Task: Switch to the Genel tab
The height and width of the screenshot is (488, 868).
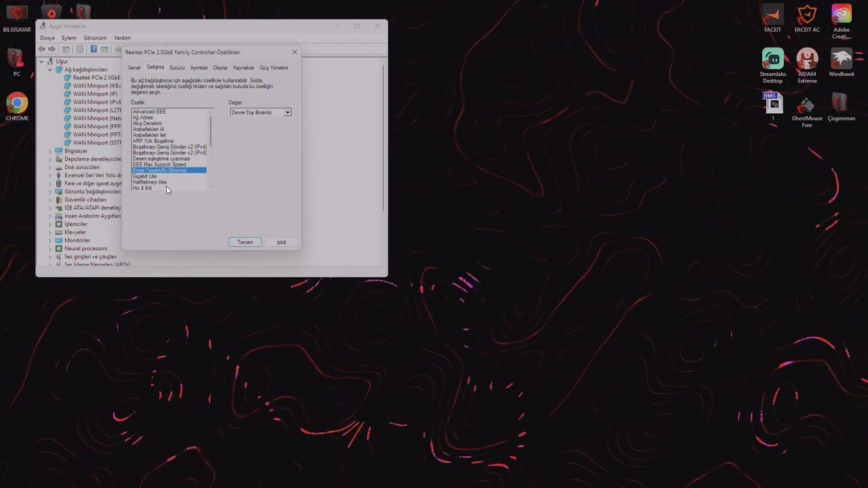Action: click(134, 68)
